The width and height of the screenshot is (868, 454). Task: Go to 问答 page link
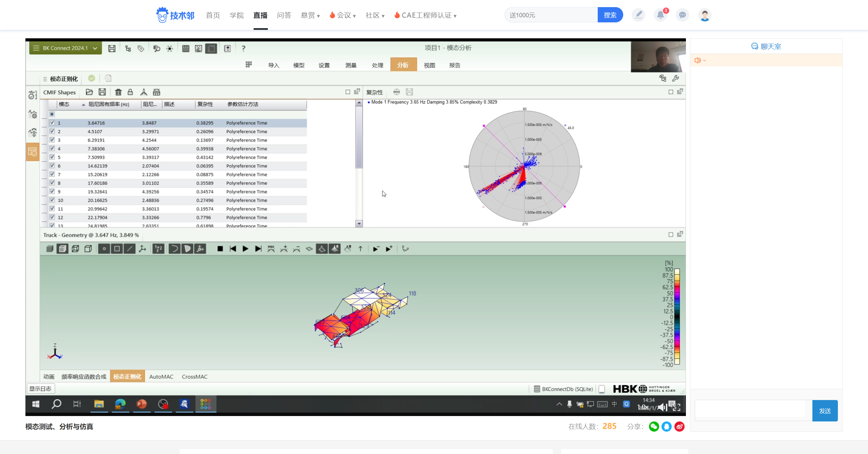pos(284,15)
